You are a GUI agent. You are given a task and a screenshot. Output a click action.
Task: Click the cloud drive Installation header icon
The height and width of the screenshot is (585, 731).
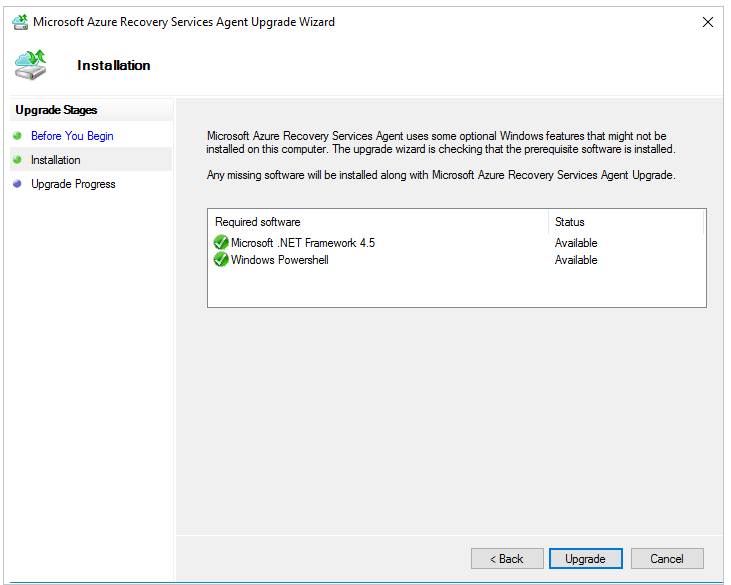pyautogui.click(x=31, y=65)
